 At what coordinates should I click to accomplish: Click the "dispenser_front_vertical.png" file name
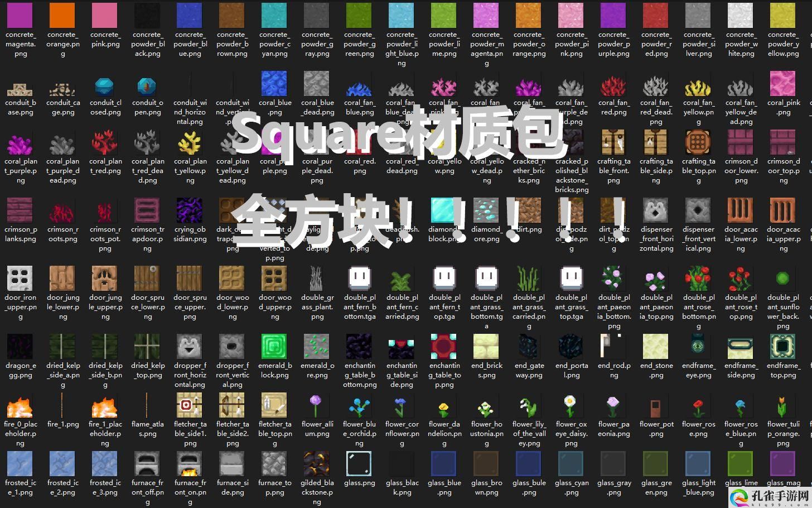coord(698,239)
